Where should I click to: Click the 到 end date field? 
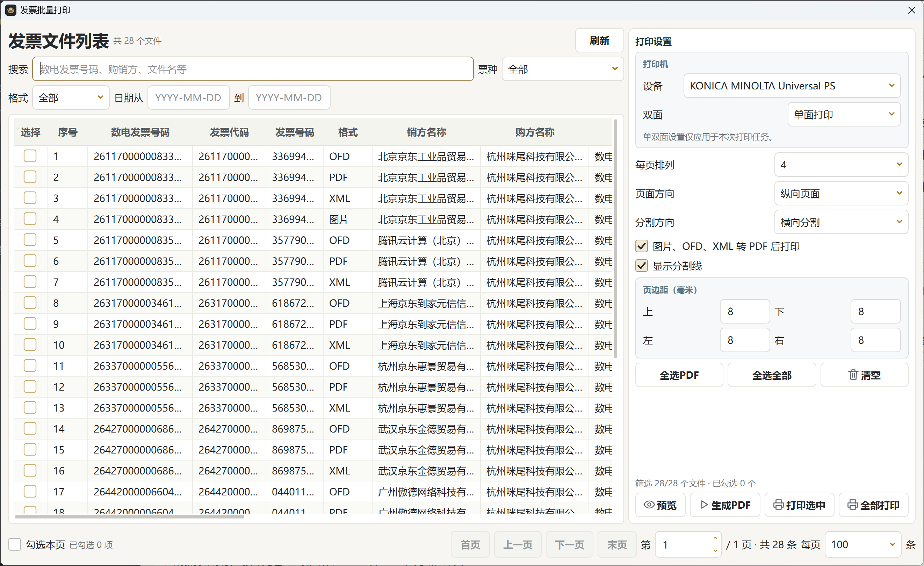click(289, 97)
